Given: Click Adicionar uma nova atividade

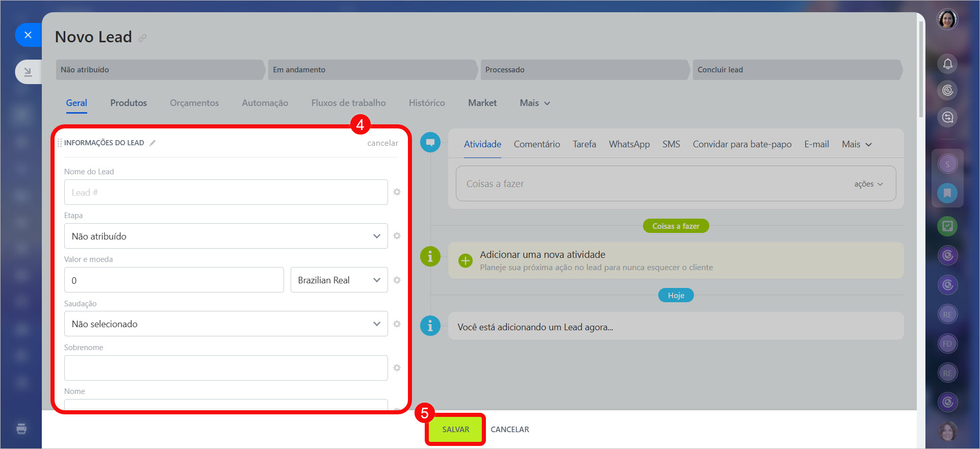Looking at the screenshot, I should (543, 255).
